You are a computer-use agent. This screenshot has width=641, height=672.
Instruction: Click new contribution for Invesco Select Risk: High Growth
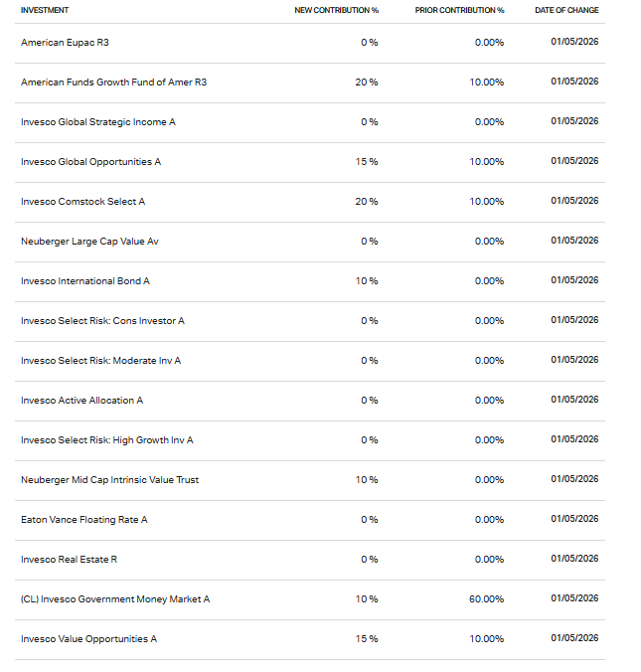pos(369,439)
